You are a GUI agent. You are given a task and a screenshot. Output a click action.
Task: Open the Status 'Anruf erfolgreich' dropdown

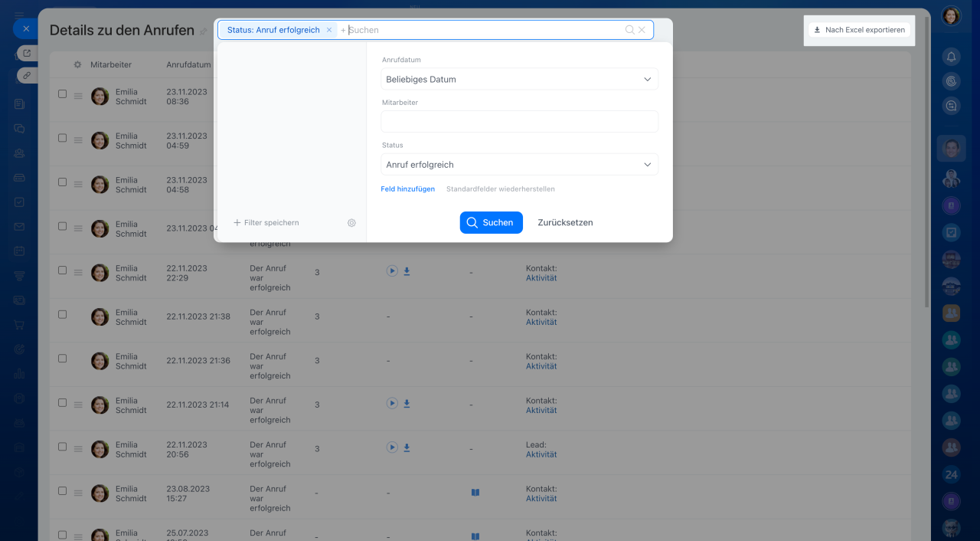[519, 165]
